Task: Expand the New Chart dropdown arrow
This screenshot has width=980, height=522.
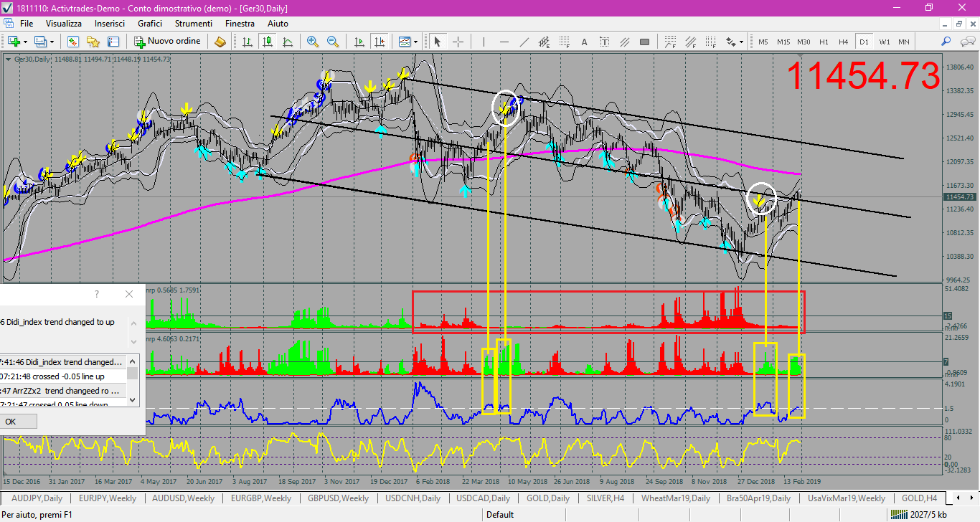Action: point(26,42)
